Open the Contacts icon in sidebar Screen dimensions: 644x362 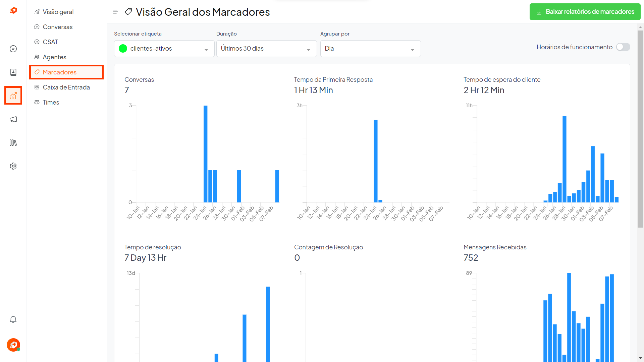13,72
